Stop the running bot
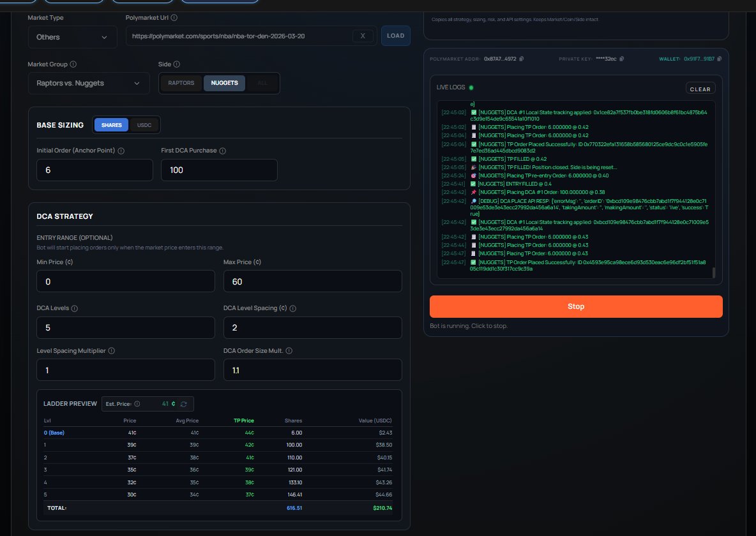This screenshot has height=536, width=756. [576, 306]
